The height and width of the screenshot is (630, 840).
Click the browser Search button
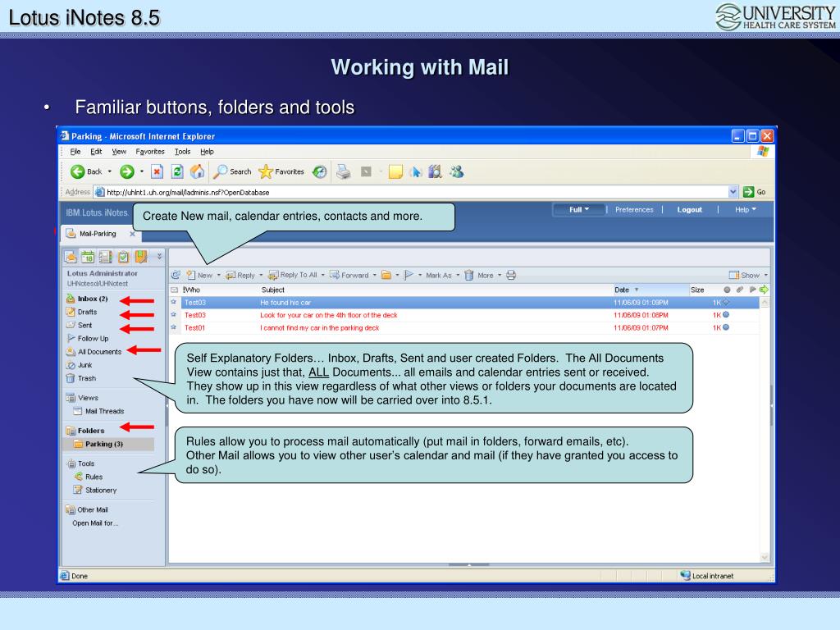click(232, 171)
